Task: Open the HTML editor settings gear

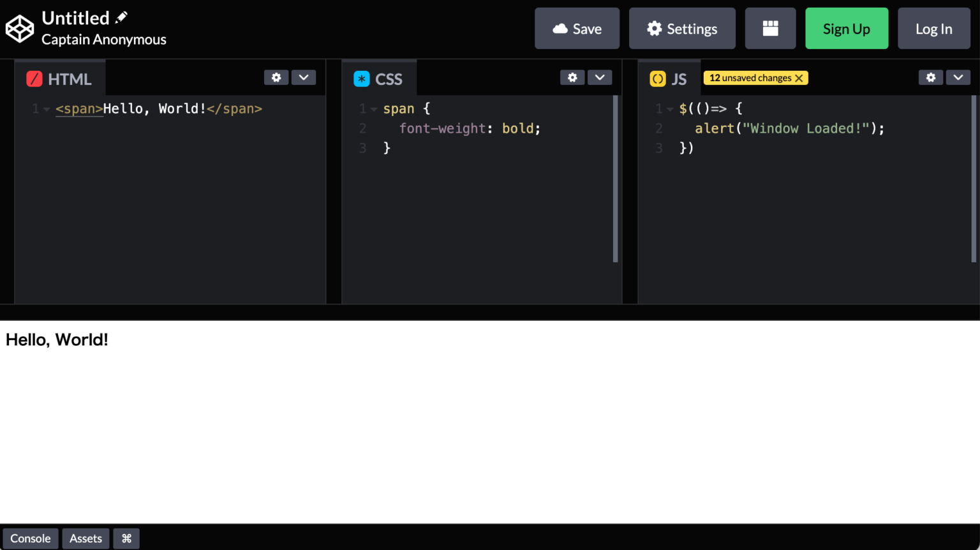Action: pyautogui.click(x=276, y=77)
